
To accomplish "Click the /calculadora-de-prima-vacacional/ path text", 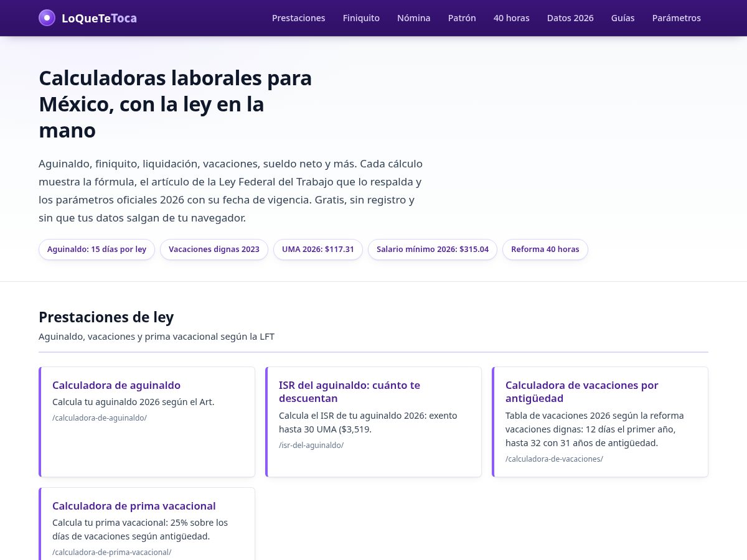I will coord(112,553).
